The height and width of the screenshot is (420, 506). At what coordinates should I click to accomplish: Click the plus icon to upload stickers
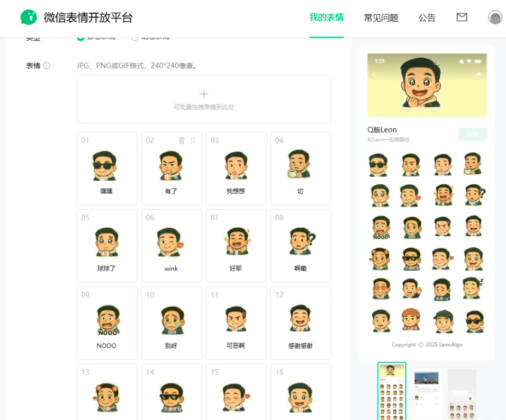pyautogui.click(x=204, y=94)
